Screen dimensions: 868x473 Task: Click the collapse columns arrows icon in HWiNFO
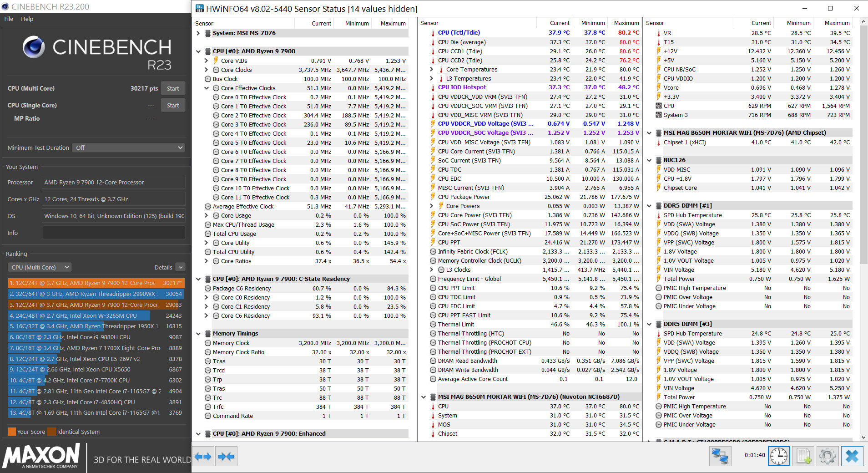coord(226,456)
